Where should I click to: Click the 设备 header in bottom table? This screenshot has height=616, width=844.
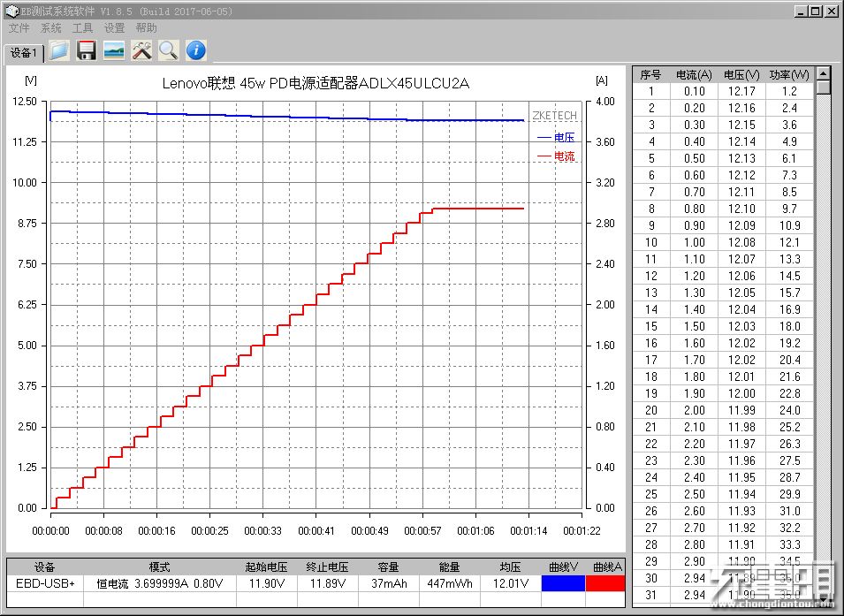45,567
